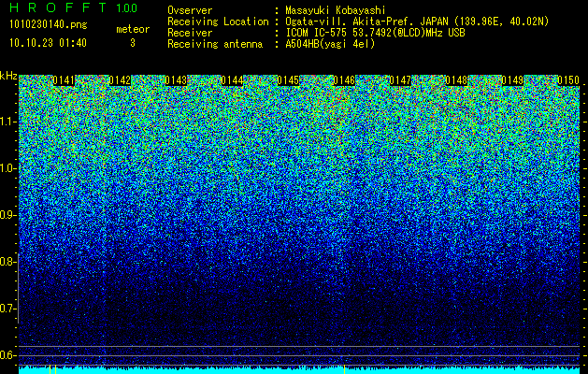Click the 1.0 kHz axis label
588x374 pixels.
coord(7,168)
